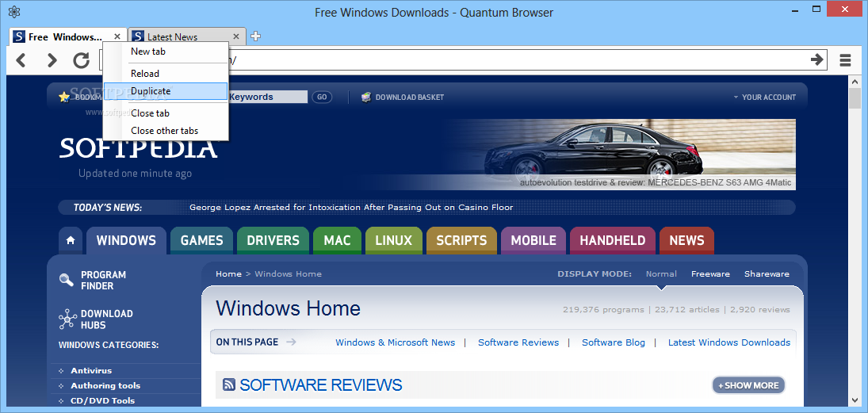Select the Free Windows... browser tab
The height and width of the screenshot is (413, 868).
tap(68, 36)
